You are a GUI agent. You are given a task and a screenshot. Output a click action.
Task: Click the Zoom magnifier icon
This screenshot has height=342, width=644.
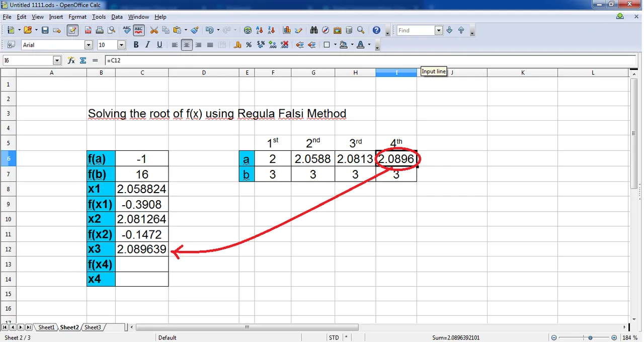(360, 30)
